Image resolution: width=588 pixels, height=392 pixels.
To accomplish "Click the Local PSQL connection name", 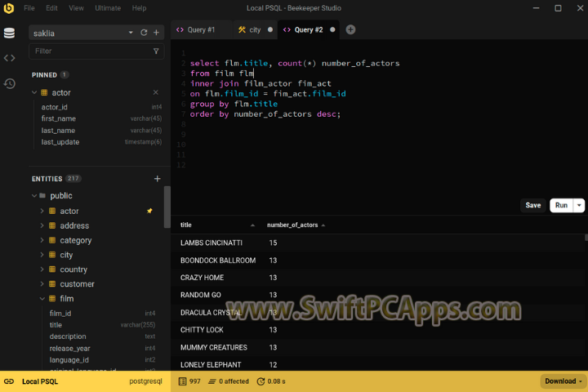I will [x=40, y=381].
